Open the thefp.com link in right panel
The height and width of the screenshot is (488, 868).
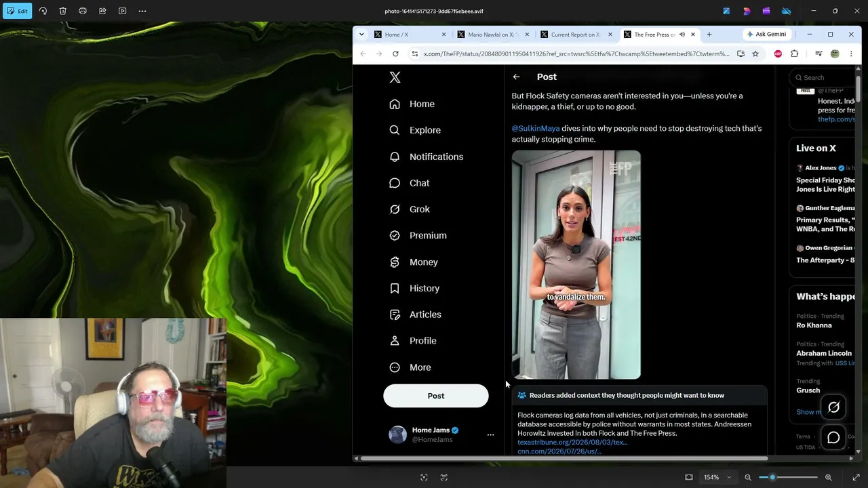point(836,119)
